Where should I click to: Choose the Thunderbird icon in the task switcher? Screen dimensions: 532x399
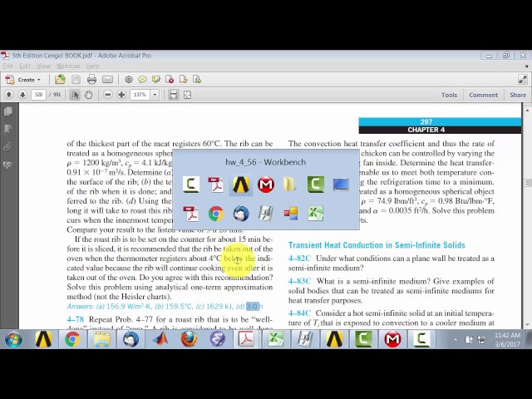241,214
